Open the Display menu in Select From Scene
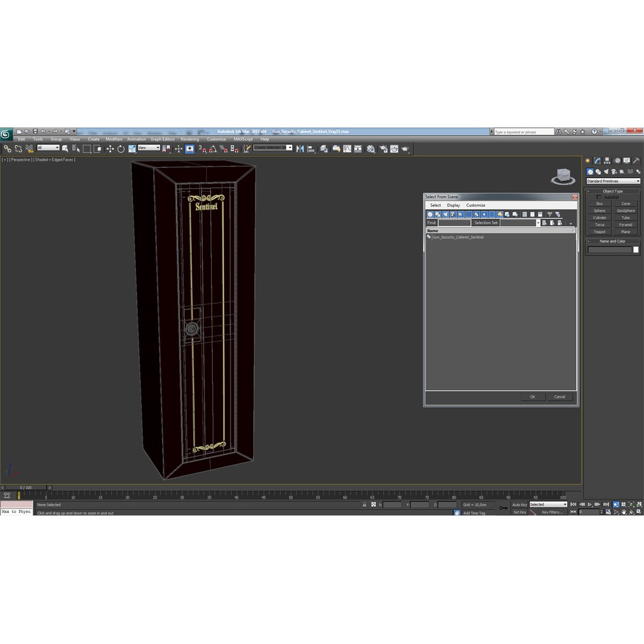 [453, 205]
